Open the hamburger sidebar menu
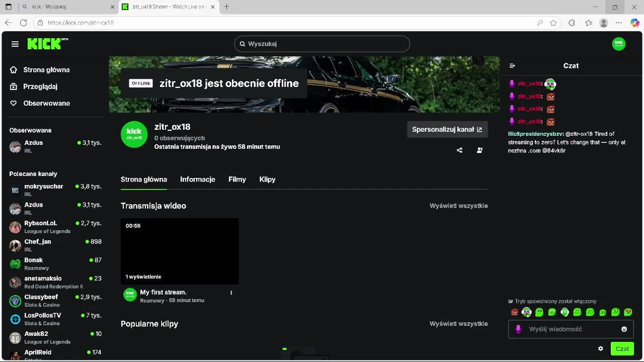Viewport: 644px width, 362px height. pyautogui.click(x=15, y=44)
